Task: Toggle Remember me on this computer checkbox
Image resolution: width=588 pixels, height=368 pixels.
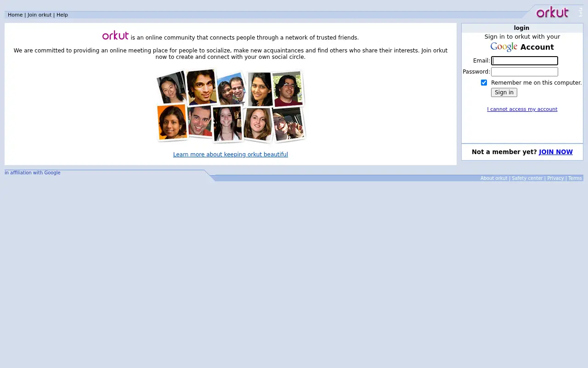Action: pyautogui.click(x=484, y=83)
